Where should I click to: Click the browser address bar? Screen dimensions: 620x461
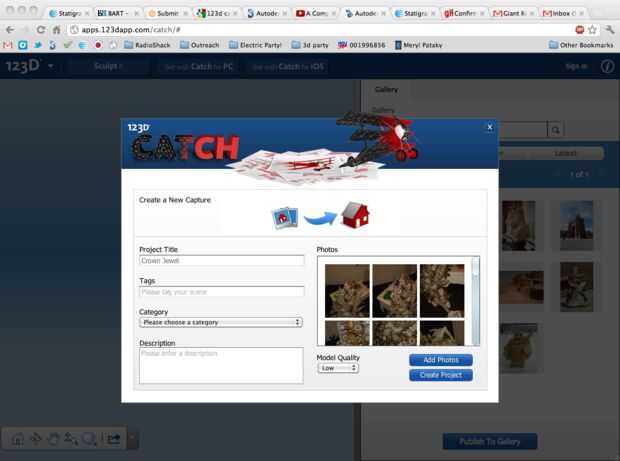(320, 30)
